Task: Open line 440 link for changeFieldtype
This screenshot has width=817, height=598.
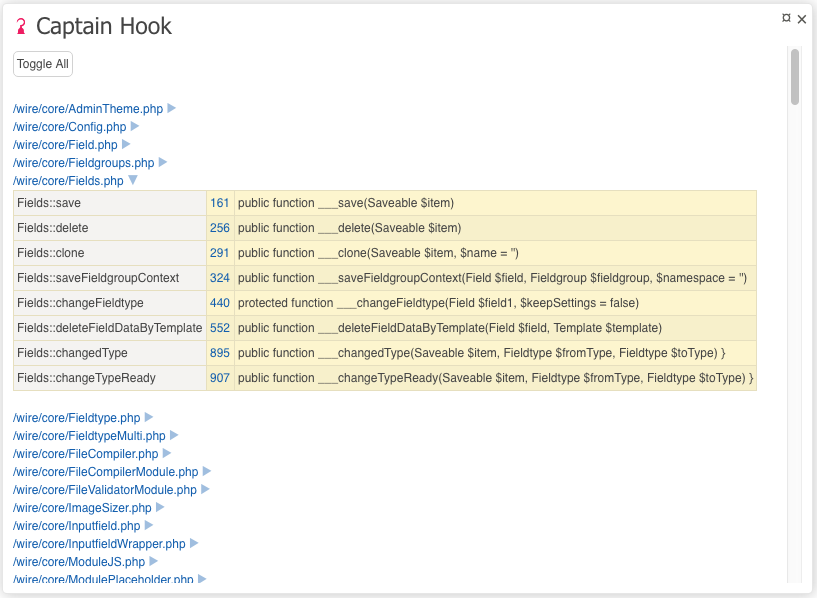Action: pyautogui.click(x=220, y=303)
